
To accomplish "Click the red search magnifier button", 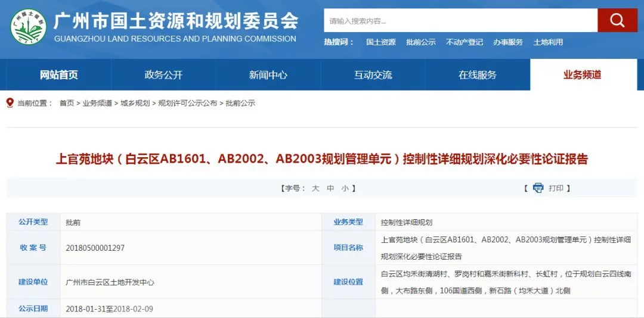I will (x=617, y=20).
